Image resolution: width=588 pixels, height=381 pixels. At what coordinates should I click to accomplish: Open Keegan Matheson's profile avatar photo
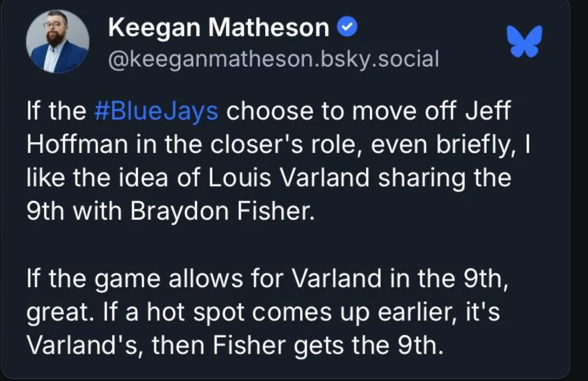[57, 41]
